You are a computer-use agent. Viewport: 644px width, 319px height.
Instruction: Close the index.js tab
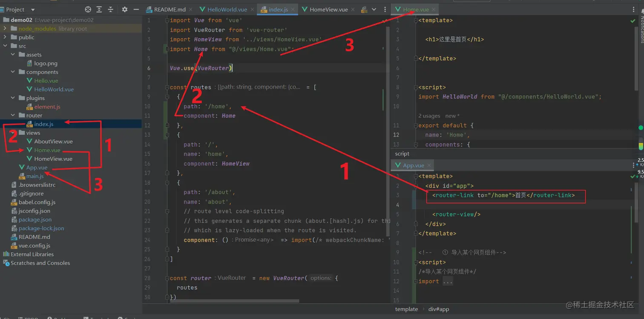[294, 9]
